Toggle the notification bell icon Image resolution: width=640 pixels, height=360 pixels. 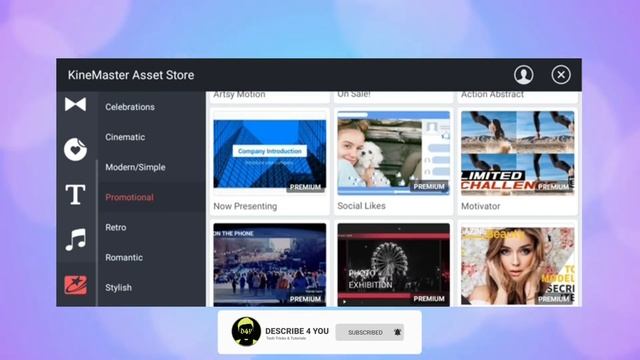(397, 332)
